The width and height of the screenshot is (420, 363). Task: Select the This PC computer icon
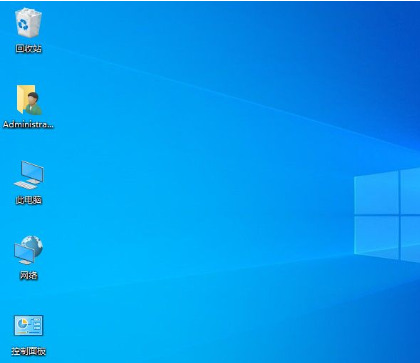29,175
